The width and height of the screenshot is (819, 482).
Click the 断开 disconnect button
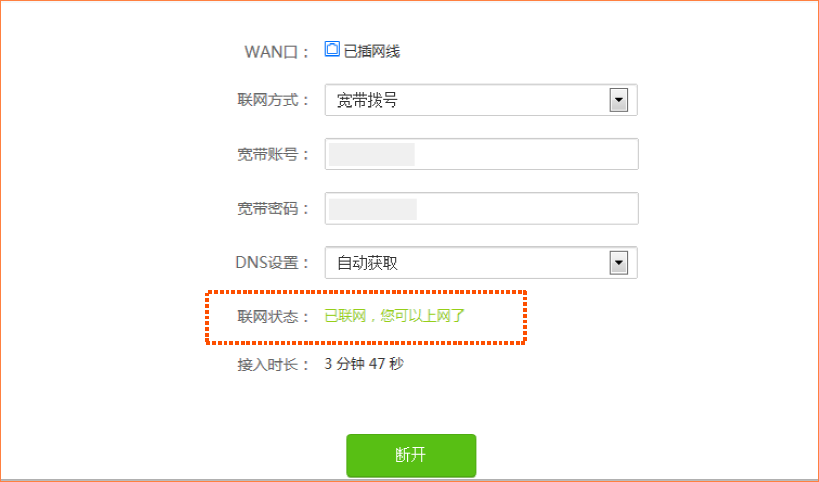[x=411, y=455]
